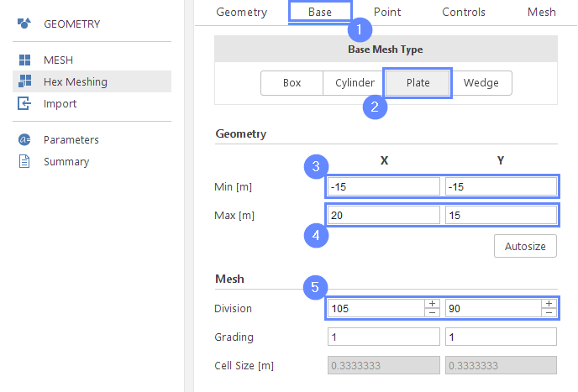The image size is (578, 392).
Task: Click the MESH grid icon
Action: click(x=24, y=60)
